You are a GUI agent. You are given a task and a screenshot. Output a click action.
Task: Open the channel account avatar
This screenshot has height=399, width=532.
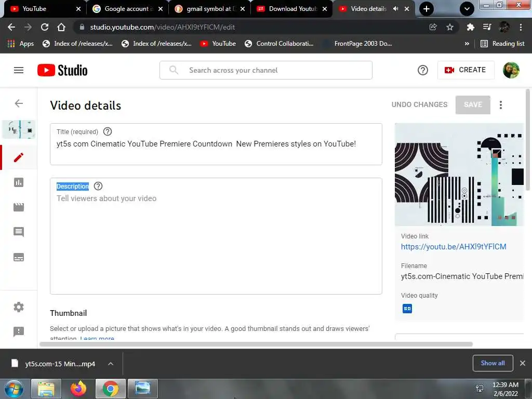511,70
